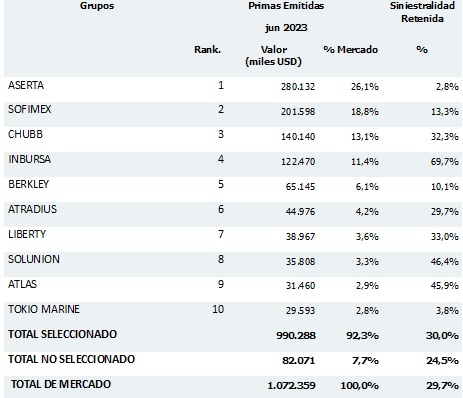Click SOLUNION siniestralidad 46,4%

coord(444,261)
